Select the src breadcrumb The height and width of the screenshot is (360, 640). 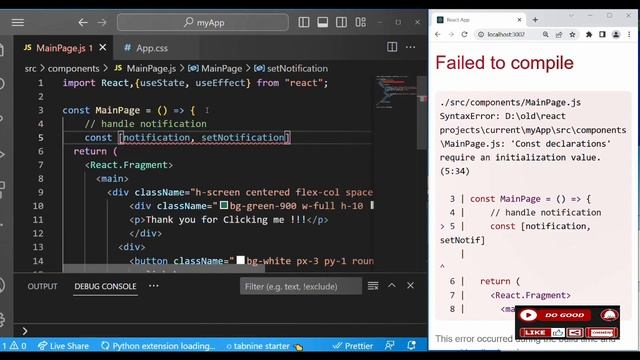pos(30,69)
